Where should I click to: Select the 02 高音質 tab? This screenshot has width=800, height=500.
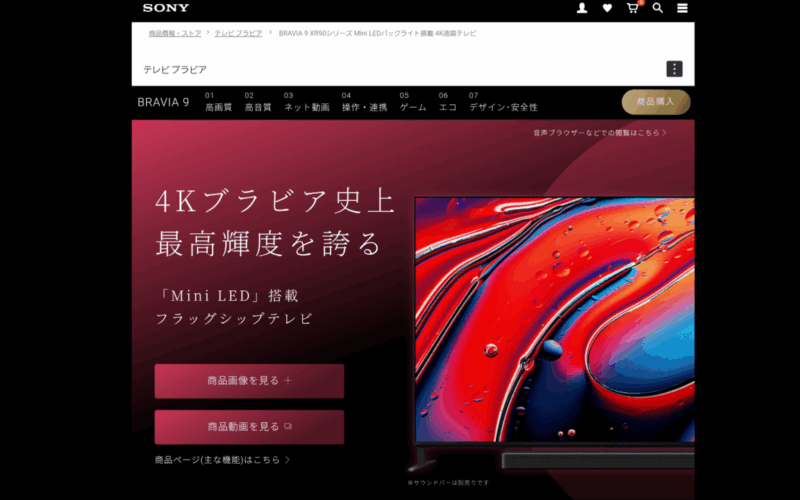click(258, 102)
